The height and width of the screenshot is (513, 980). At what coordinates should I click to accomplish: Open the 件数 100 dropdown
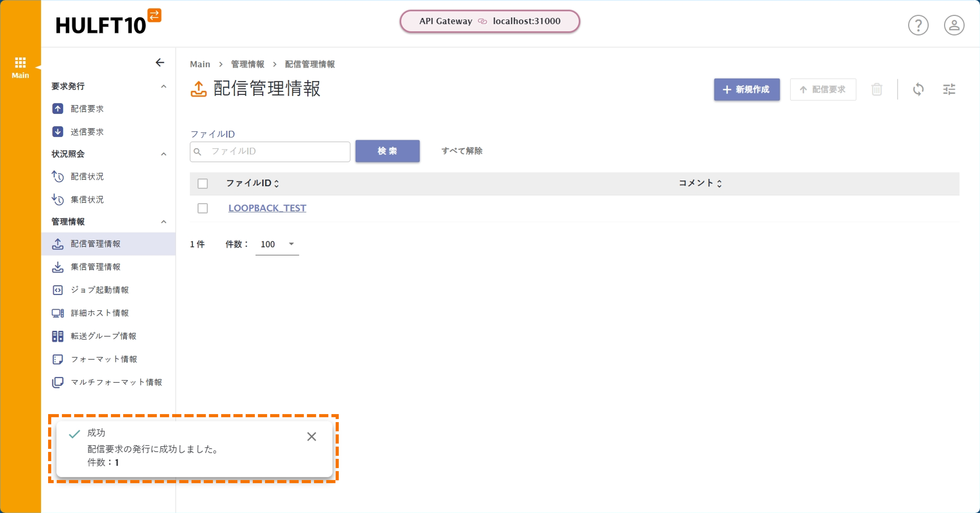point(277,244)
